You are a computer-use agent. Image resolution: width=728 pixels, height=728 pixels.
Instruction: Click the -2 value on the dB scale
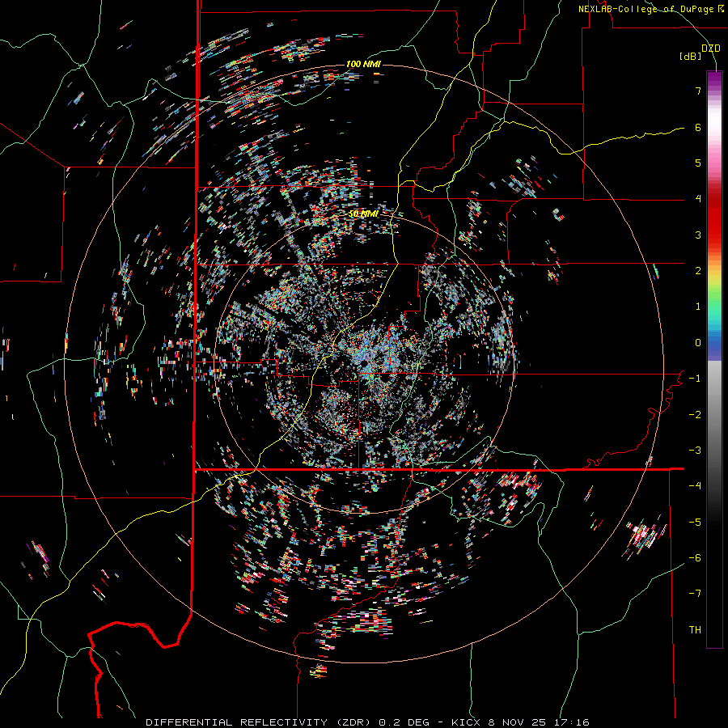695,415
